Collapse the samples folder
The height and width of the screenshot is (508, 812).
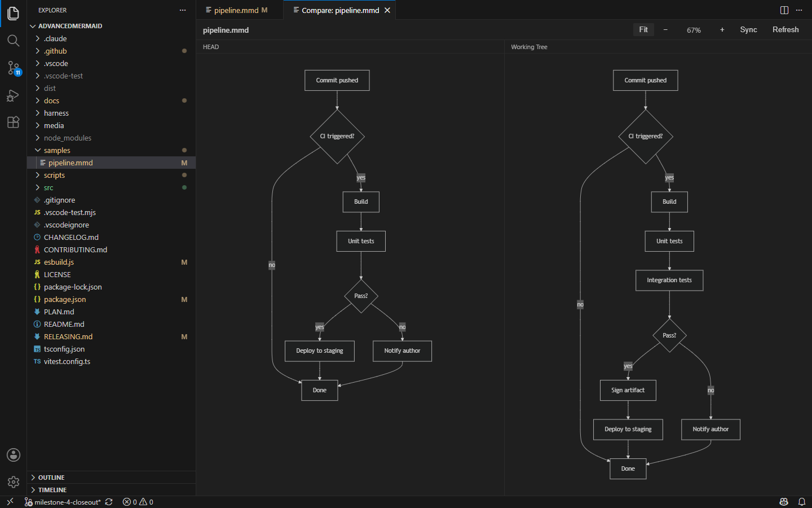coord(111,150)
